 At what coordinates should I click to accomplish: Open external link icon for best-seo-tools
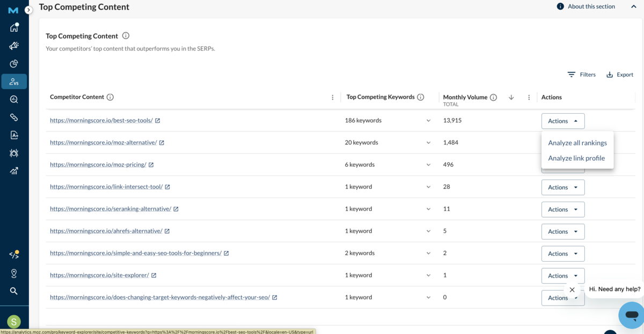(x=158, y=121)
